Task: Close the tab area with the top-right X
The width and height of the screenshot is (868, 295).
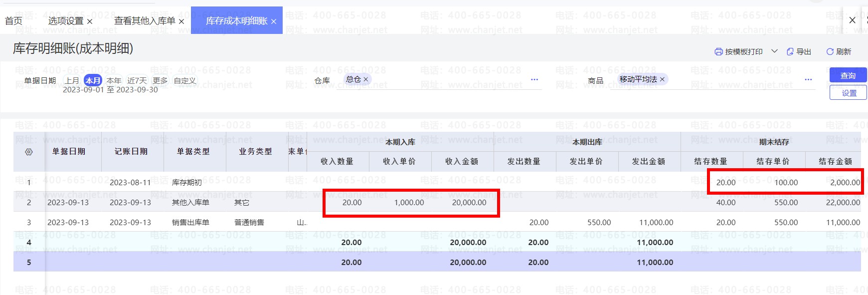Action: [x=852, y=20]
